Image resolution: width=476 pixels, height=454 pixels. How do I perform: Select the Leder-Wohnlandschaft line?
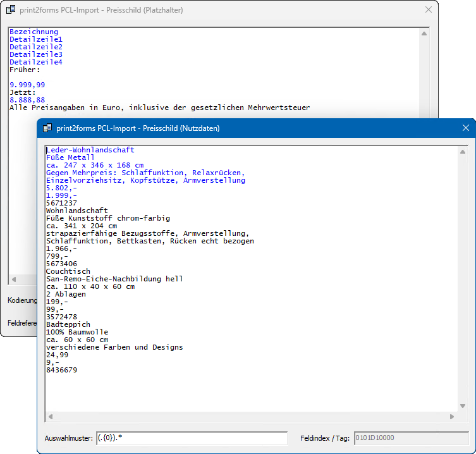coord(90,150)
